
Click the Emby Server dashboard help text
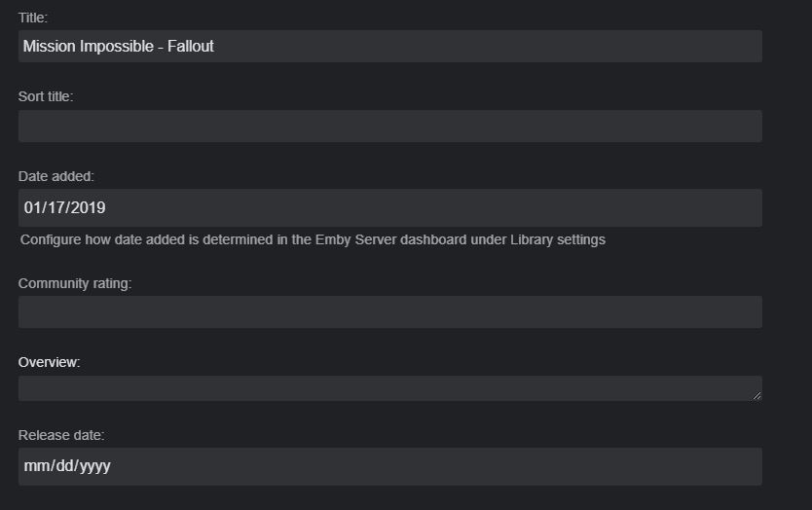(x=313, y=239)
